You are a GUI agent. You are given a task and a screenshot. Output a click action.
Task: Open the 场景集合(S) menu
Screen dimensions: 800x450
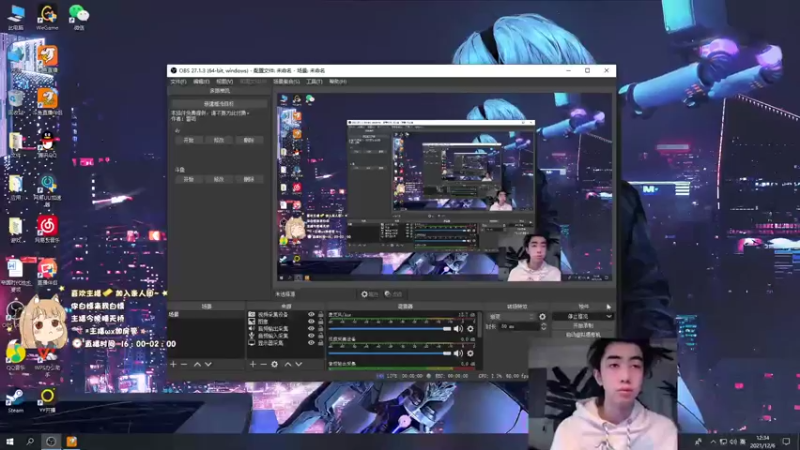[286, 82]
